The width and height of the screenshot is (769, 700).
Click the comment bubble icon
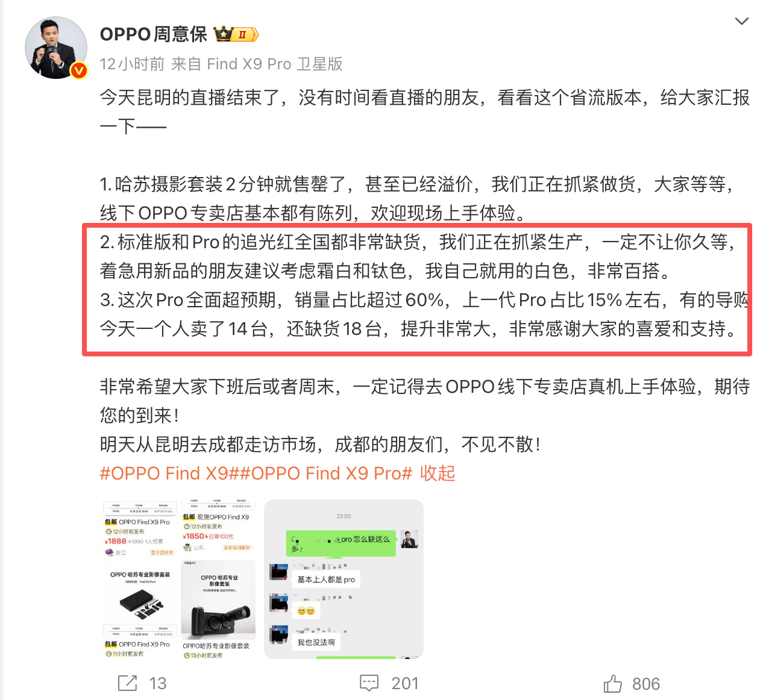[369, 683]
